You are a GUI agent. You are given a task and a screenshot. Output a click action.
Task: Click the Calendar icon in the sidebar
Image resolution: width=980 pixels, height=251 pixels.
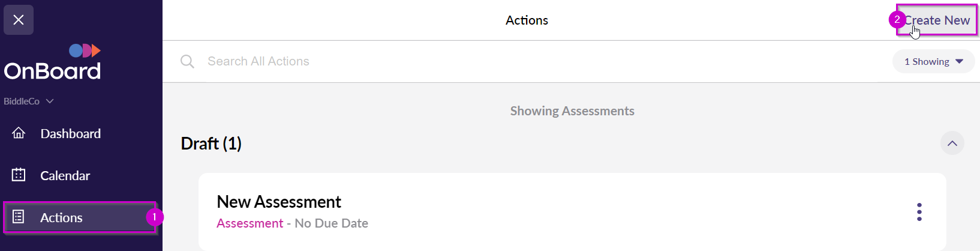pyautogui.click(x=19, y=175)
